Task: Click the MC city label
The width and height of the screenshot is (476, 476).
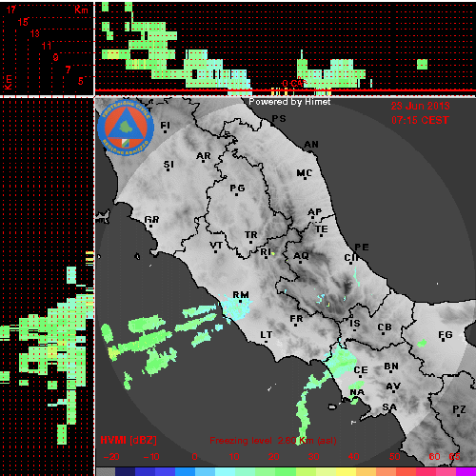Action: pyautogui.click(x=305, y=173)
